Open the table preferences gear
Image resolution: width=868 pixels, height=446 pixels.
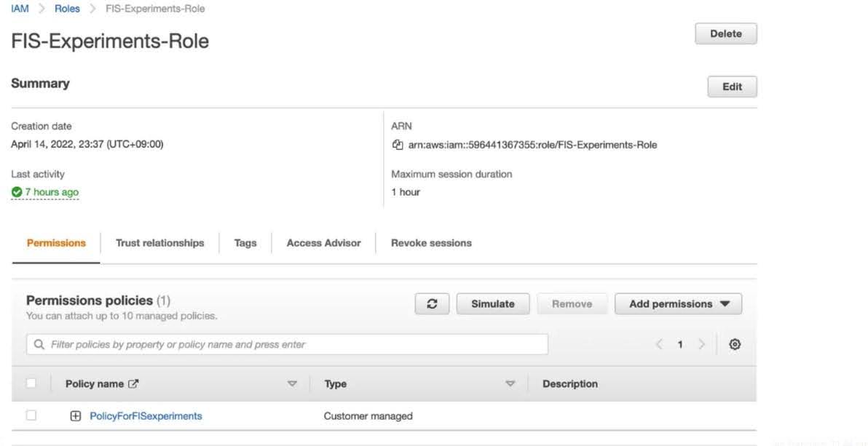click(x=735, y=343)
